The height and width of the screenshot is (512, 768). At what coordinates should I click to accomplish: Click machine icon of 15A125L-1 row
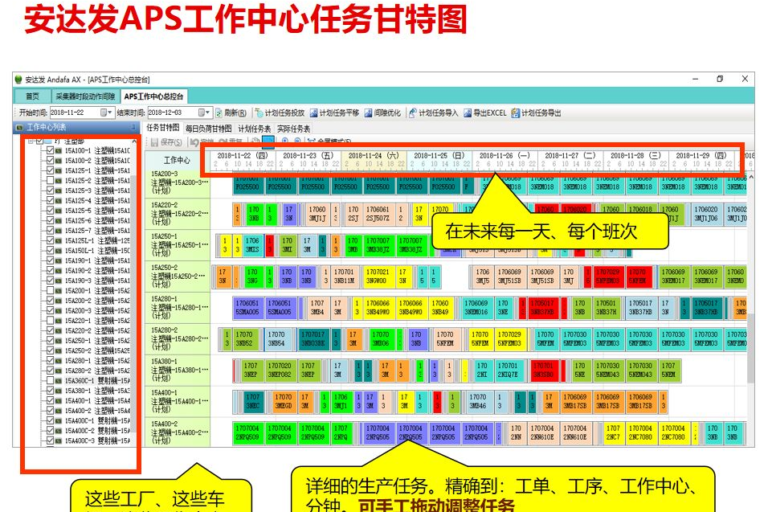59,241
